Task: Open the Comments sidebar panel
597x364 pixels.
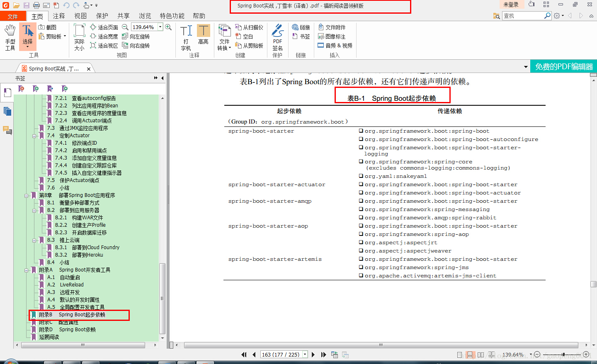Action: click(7, 130)
